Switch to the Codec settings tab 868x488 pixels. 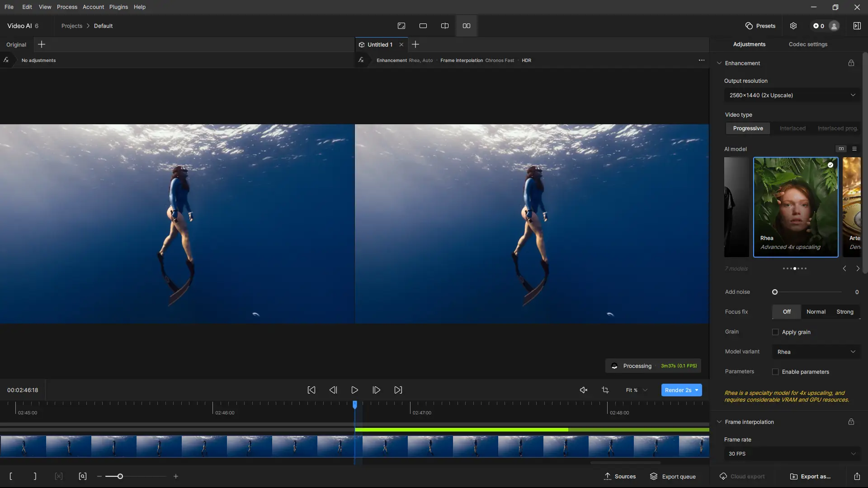[808, 44]
